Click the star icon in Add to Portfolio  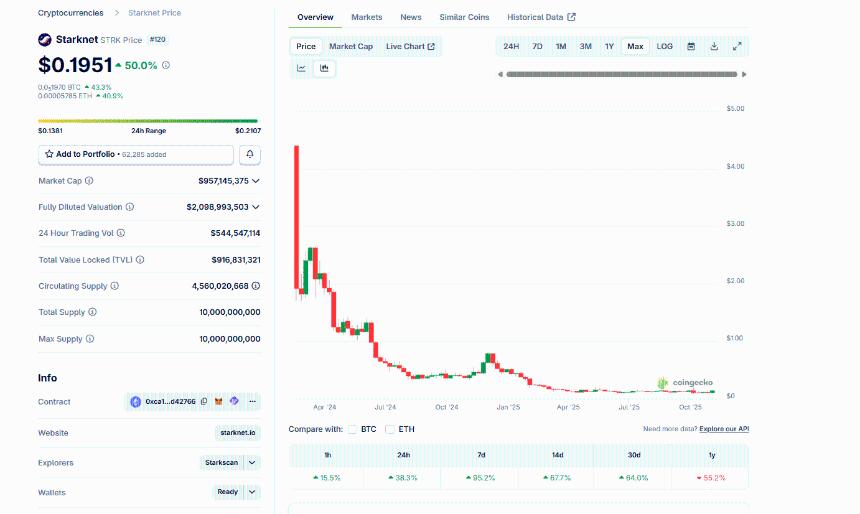point(49,154)
